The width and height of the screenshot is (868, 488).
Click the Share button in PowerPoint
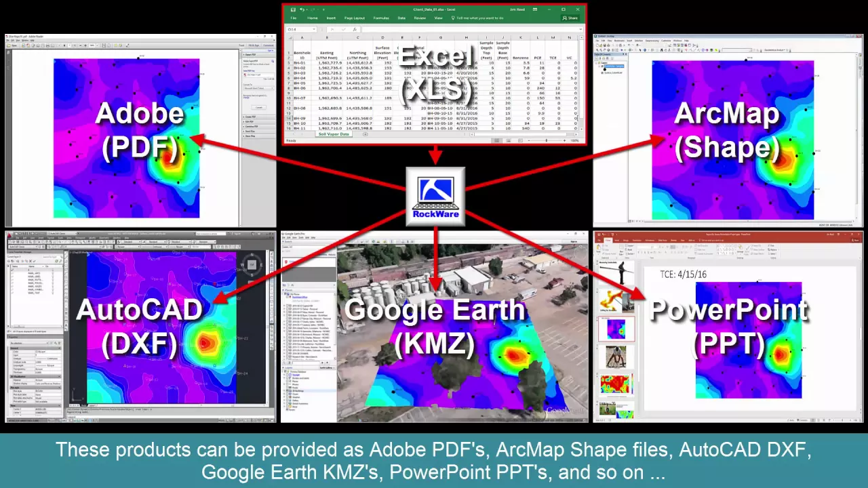(855, 240)
